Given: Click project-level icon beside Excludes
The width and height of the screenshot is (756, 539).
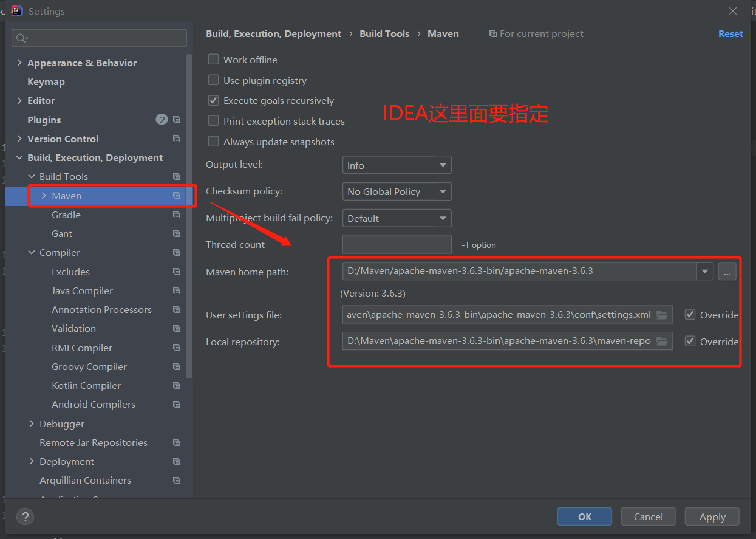Looking at the screenshot, I should tap(177, 272).
